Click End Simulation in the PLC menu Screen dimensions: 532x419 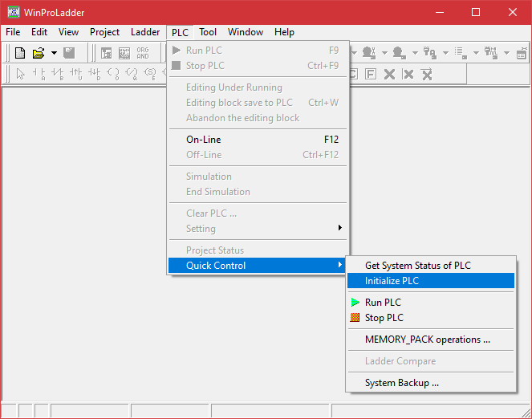click(x=258, y=192)
